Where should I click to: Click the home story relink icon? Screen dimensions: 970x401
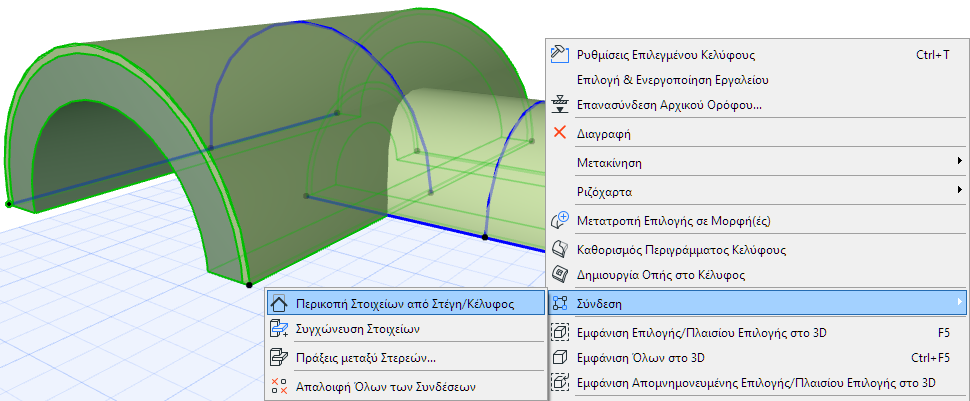(559, 105)
